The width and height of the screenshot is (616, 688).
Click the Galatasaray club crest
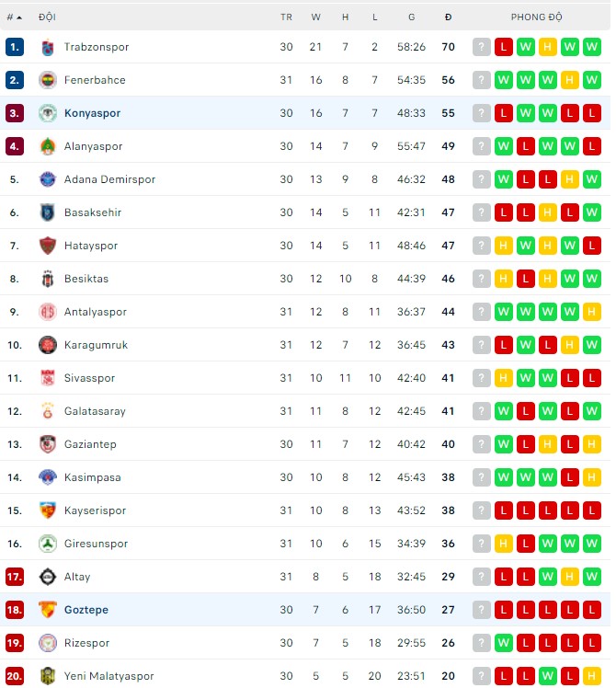point(48,411)
